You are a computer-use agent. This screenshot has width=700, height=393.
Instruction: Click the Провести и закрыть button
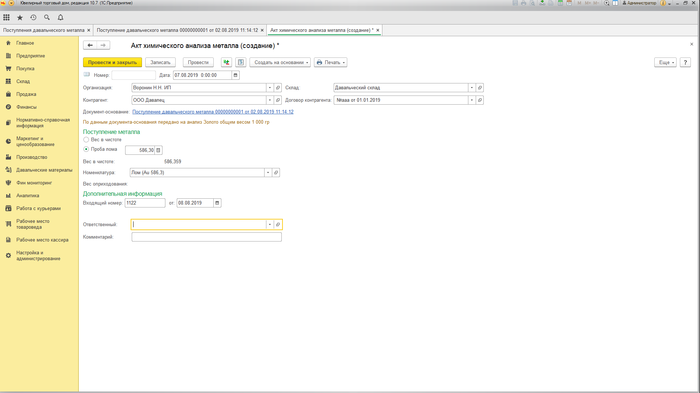coord(112,63)
